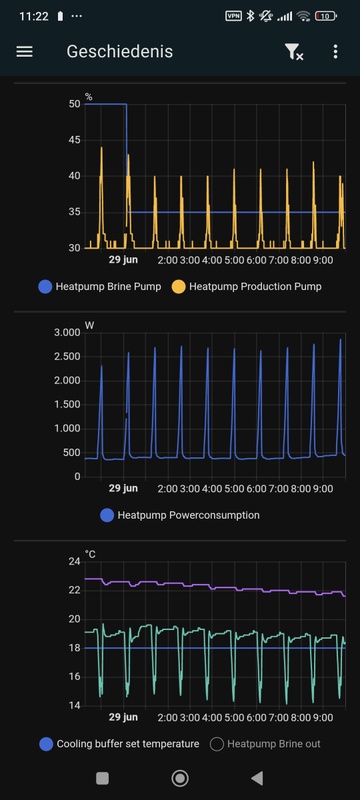Toggle Heatpump Brine Pump series visibility
Viewport: 360px width, 800px height.
(100, 287)
